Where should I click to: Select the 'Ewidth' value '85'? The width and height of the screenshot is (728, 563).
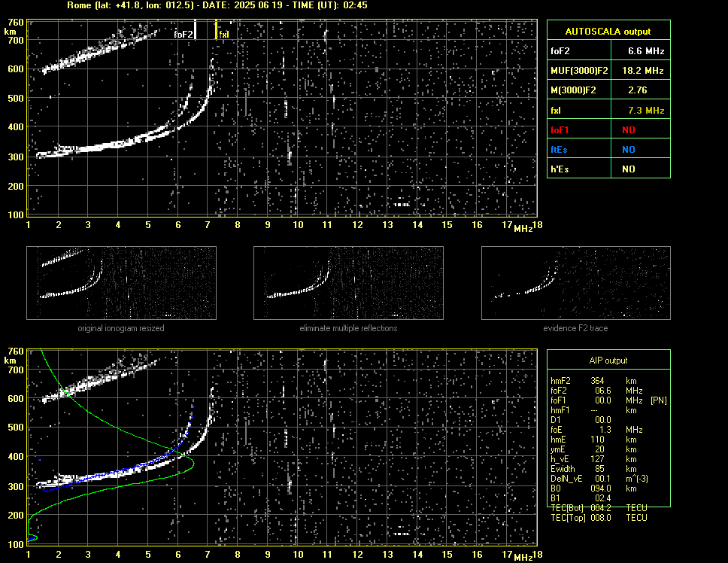pos(599,469)
